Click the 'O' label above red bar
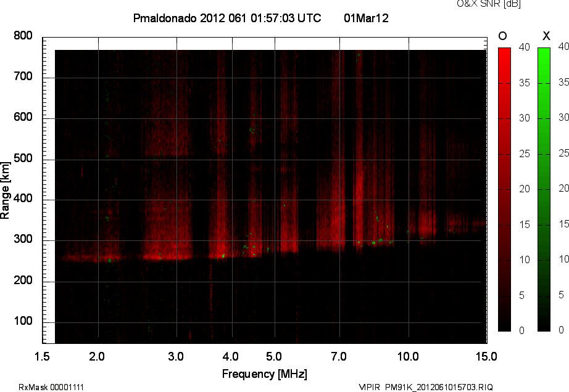Image resolution: width=569 pixels, height=392 pixels. point(502,36)
